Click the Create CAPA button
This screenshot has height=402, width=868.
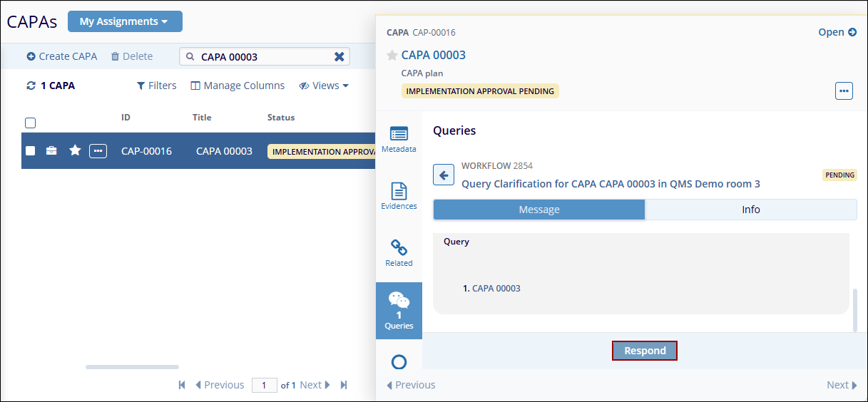click(x=62, y=56)
